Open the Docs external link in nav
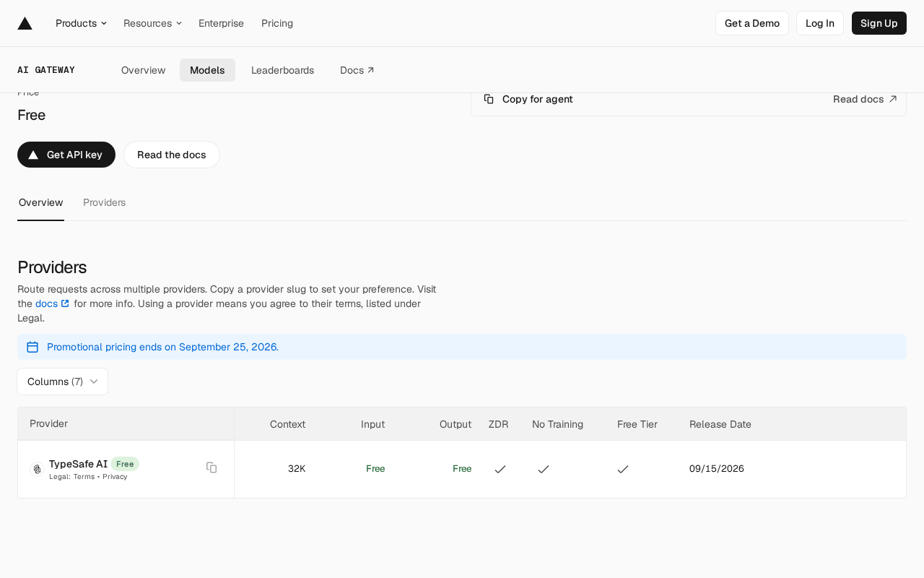Viewport: 924px width, 578px height. click(x=357, y=70)
